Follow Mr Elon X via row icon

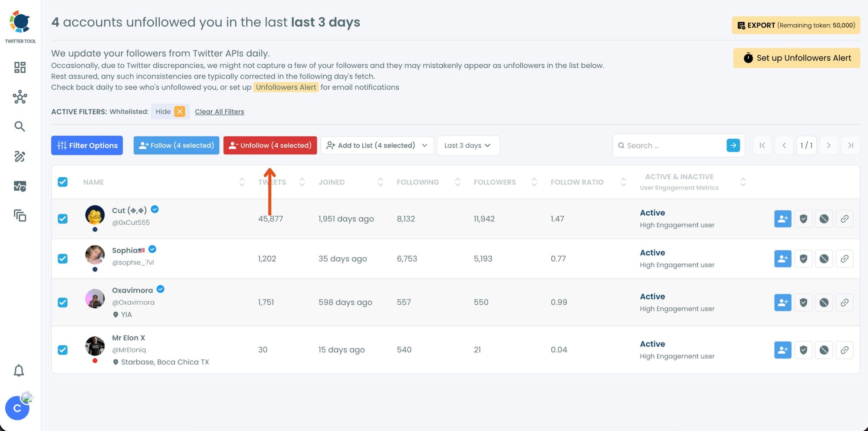(x=783, y=350)
